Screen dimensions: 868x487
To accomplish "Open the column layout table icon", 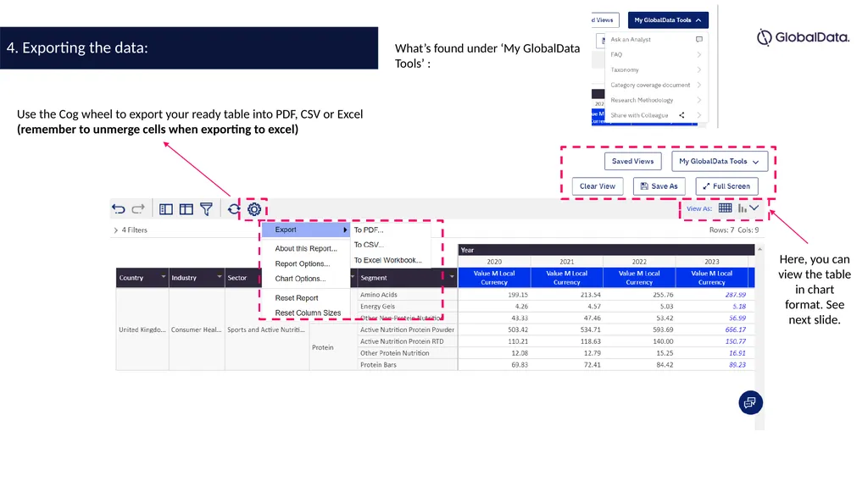I will 186,209.
